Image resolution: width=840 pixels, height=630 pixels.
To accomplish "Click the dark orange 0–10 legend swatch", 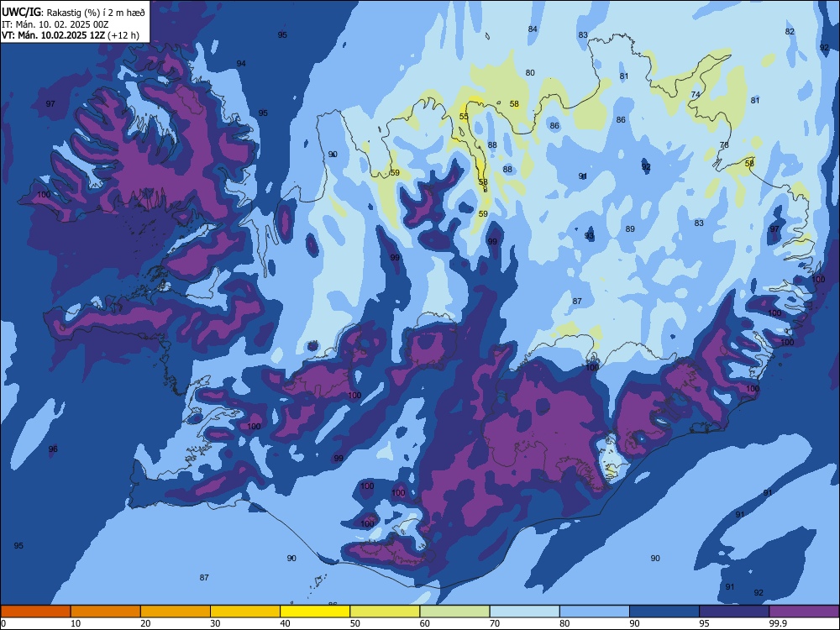I will [35, 612].
